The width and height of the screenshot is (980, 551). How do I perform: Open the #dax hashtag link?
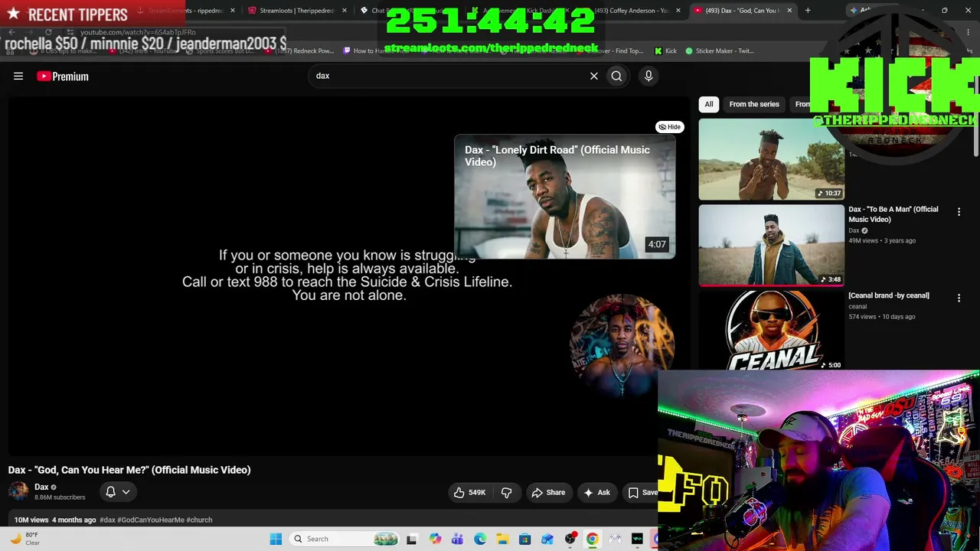coord(107,520)
